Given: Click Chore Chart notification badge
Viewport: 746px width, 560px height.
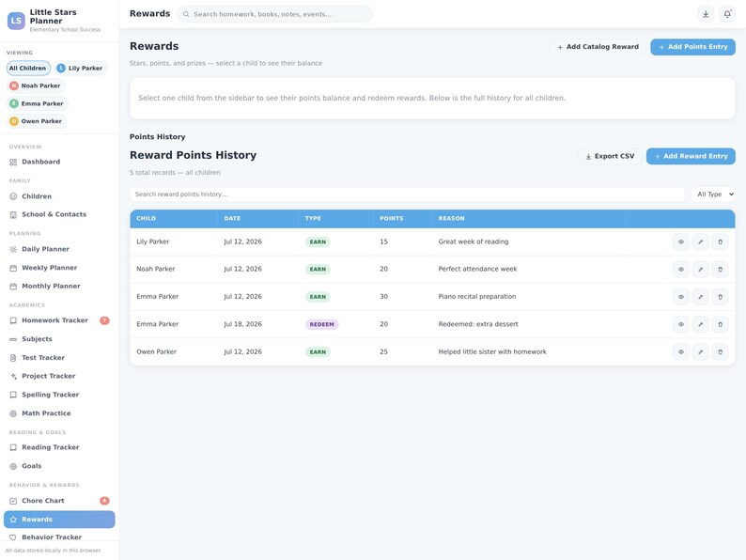Looking at the screenshot, I should click(x=104, y=501).
